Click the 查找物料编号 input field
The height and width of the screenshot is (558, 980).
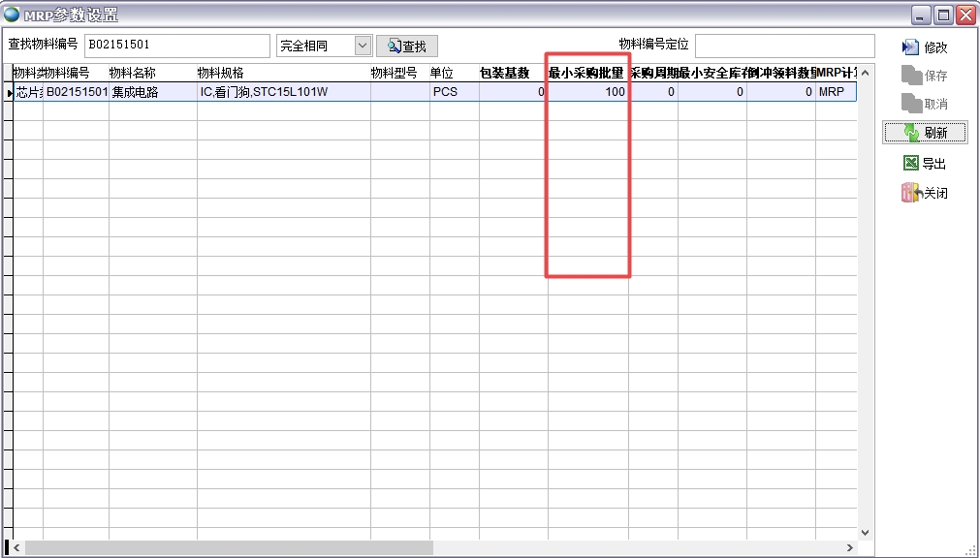tap(176, 46)
